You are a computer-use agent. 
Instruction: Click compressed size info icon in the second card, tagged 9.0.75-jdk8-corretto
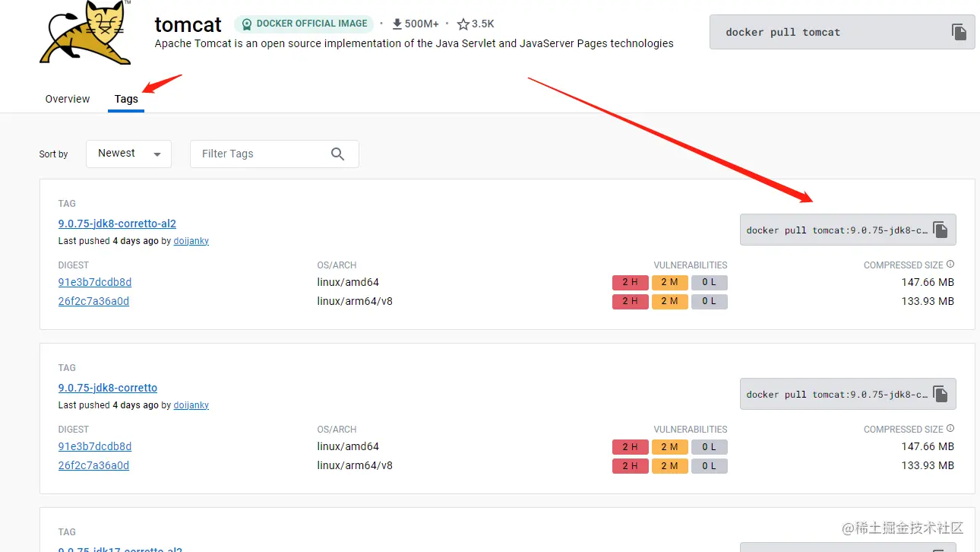click(x=950, y=429)
